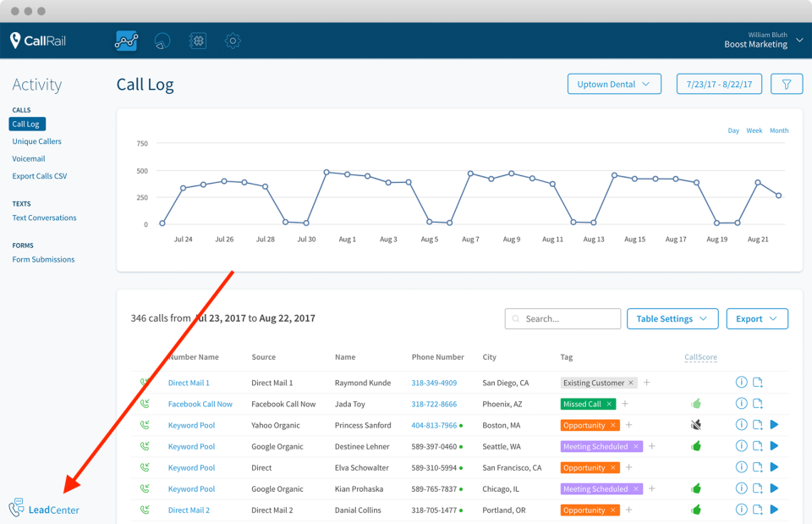Open call info for Jada Toy
The height and width of the screenshot is (524, 812).
pyautogui.click(x=741, y=403)
